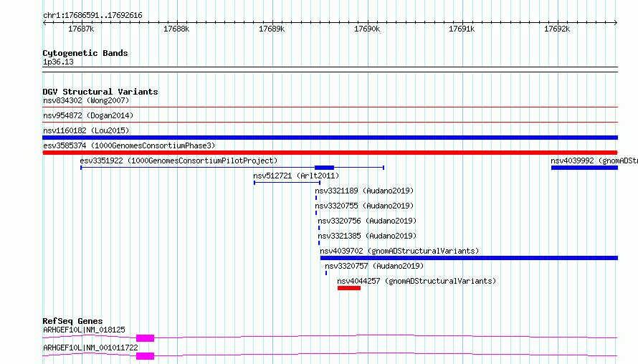Open nsv4044257 (gnomADStructuralVariants) label
The width and height of the screenshot is (638, 364).
pyautogui.click(x=416, y=281)
